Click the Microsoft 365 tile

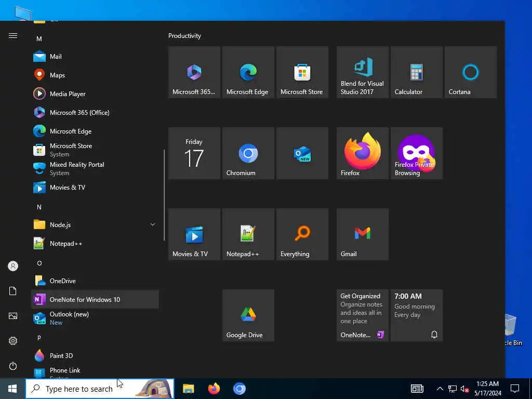tap(194, 72)
